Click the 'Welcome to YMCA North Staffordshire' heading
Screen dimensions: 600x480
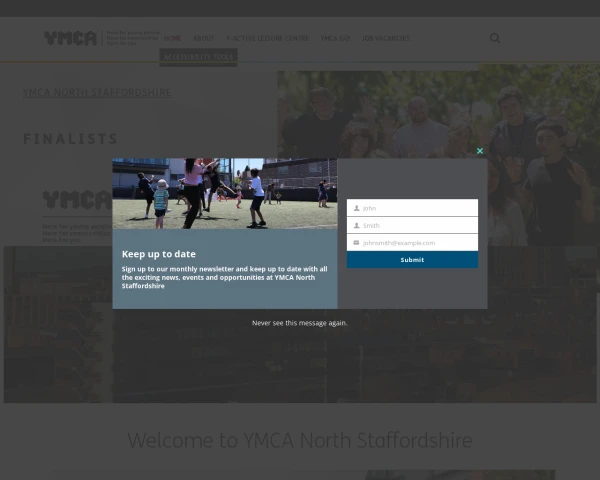(300, 440)
